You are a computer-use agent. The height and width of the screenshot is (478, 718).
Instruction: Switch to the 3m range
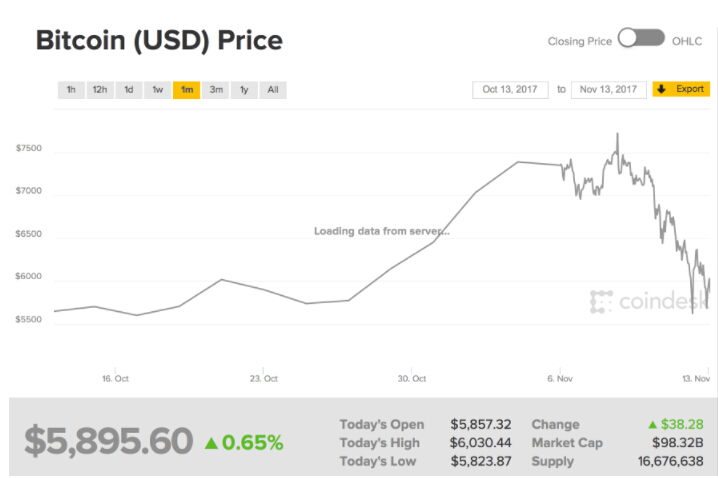(216, 90)
